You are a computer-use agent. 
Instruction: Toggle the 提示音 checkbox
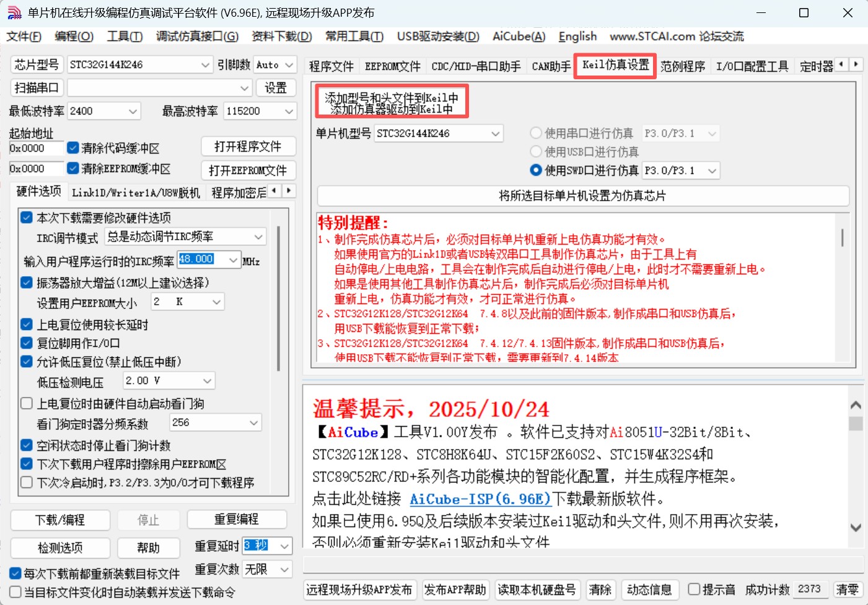[694, 590]
